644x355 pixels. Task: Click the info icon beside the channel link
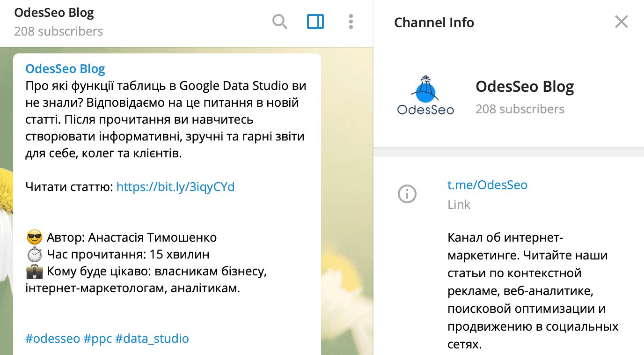pos(407,194)
